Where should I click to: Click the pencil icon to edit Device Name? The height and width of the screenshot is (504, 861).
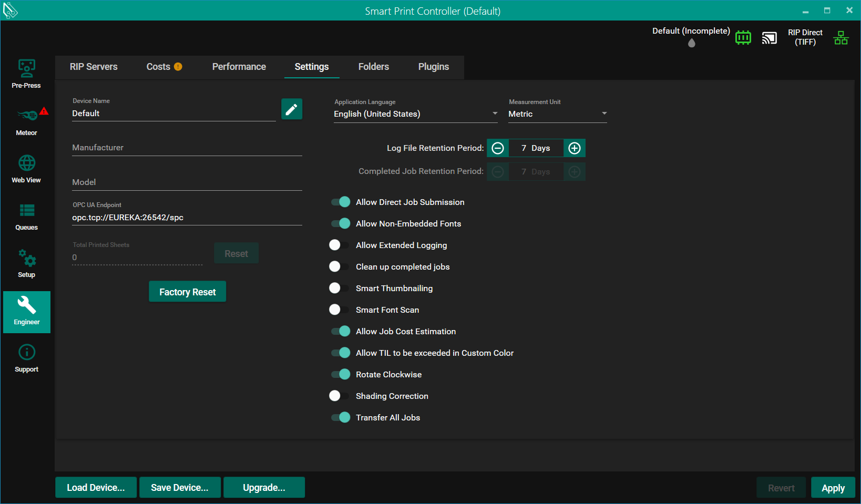click(292, 109)
